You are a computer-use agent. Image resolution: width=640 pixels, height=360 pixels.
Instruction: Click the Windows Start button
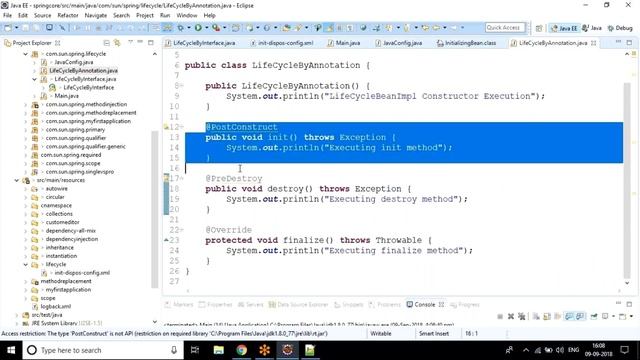pyautogui.click(x=11, y=350)
